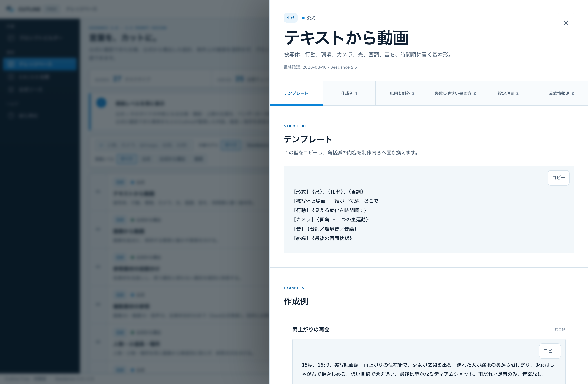
Task: Copy the template block with its コピー button
Action: 558,178
